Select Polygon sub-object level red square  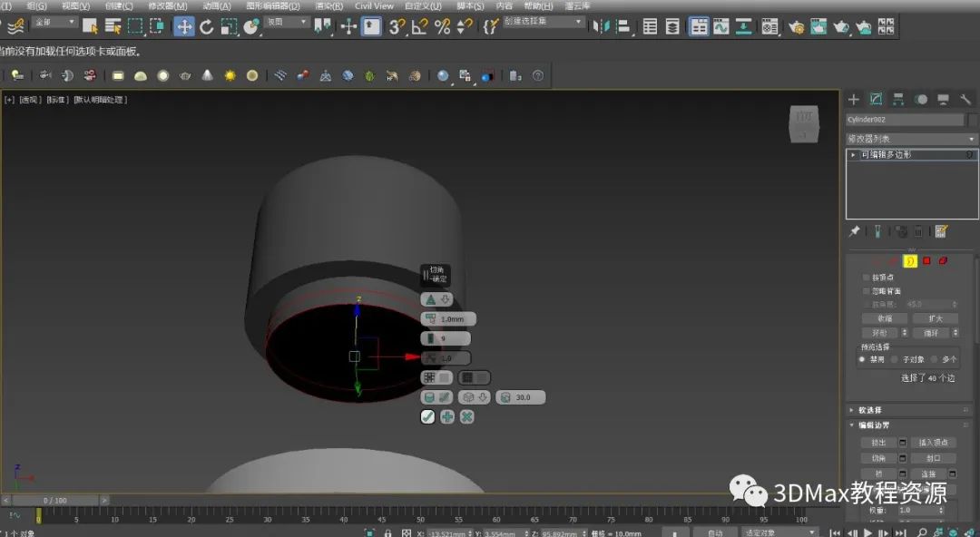tap(926, 261)
